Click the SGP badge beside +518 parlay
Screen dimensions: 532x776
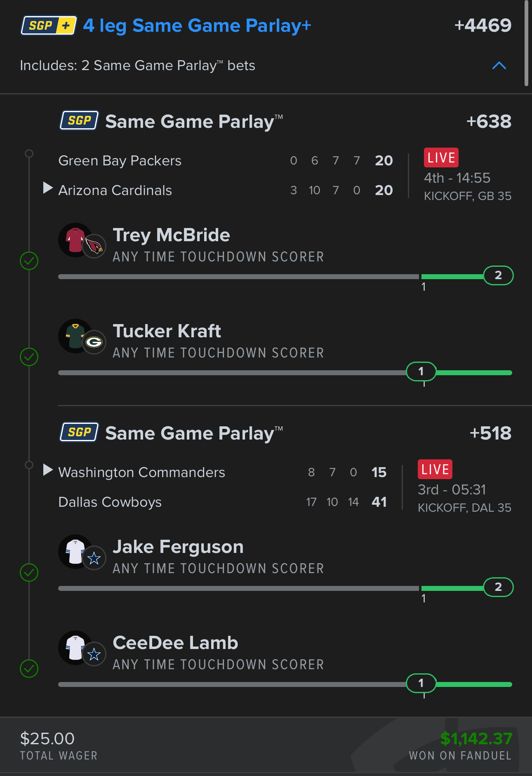click(x=79, y=432)
